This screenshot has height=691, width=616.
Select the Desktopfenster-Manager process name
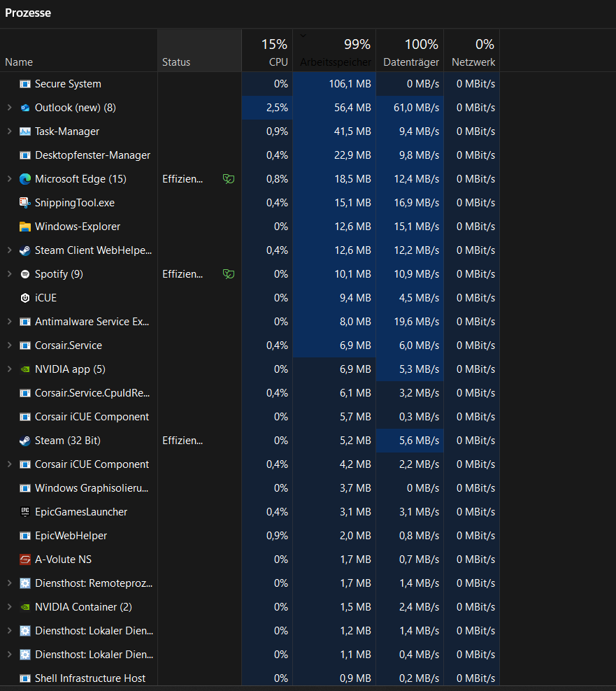92,155
